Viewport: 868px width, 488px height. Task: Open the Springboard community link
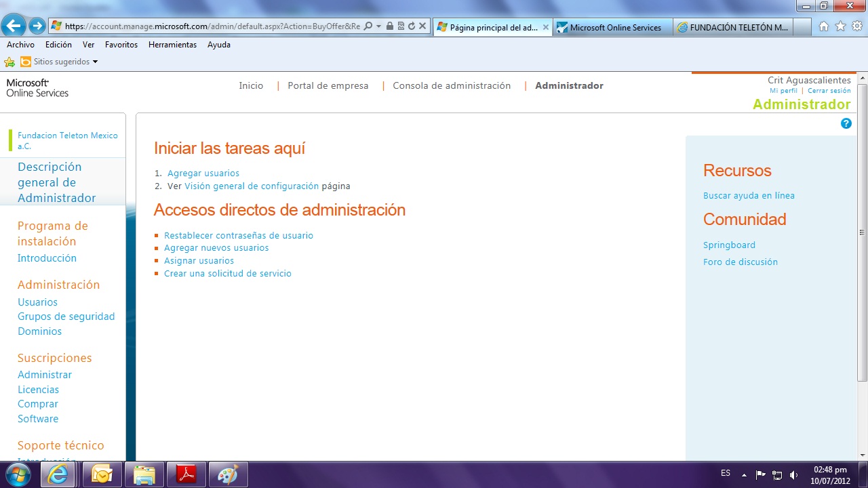(x=729, y=245)
